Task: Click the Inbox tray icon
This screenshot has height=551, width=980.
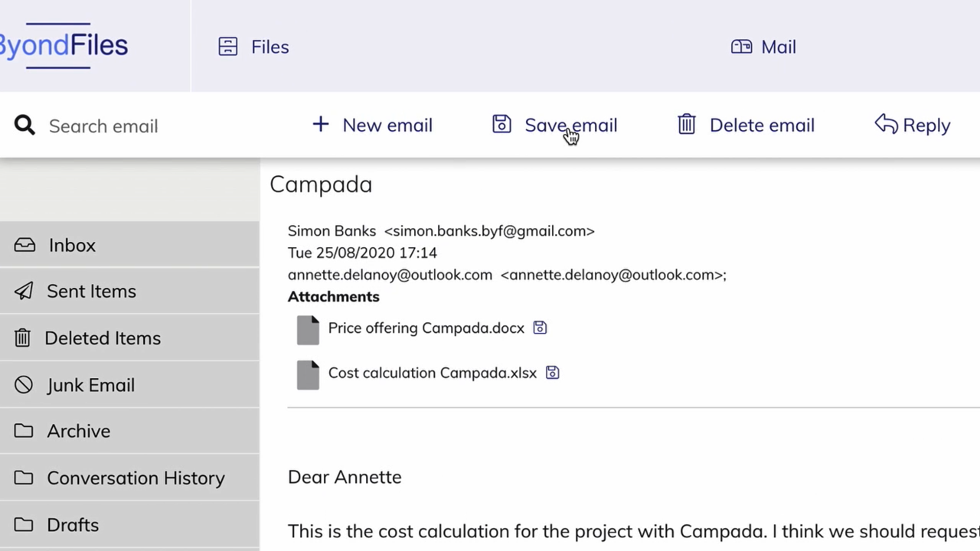Action: tap(24, 245)
